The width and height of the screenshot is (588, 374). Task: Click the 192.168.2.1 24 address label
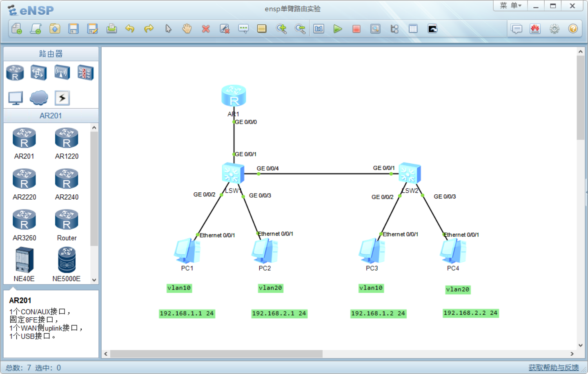pos(279,314)
